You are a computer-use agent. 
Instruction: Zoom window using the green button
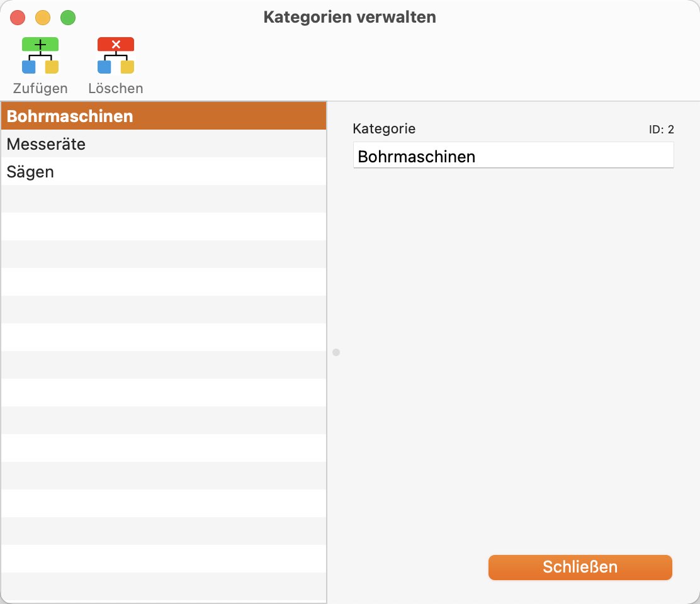(x=68, y=18)
